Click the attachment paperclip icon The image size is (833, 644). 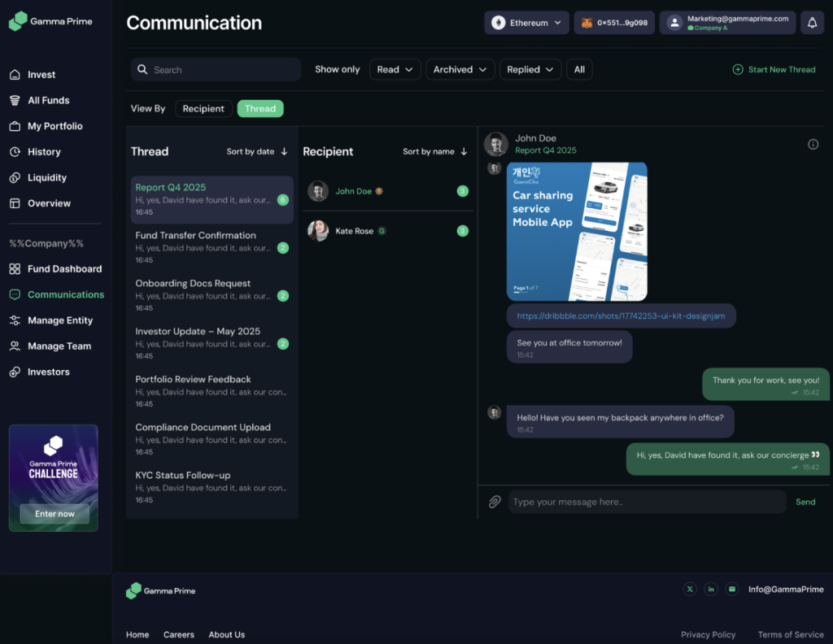pos(495,502)
